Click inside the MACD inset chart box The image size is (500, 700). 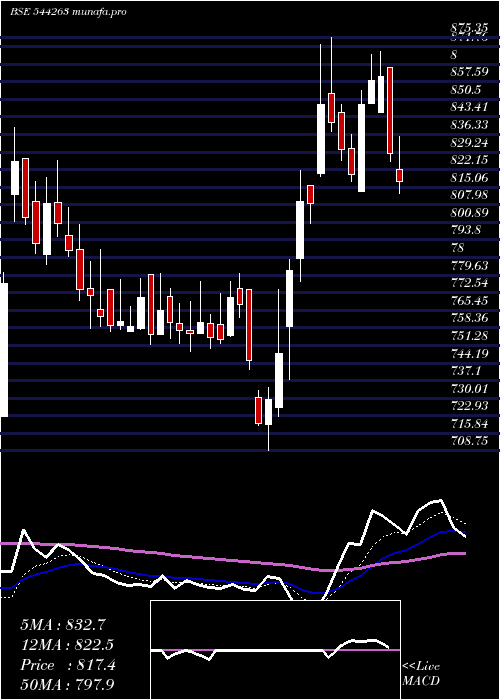[275, 650]
